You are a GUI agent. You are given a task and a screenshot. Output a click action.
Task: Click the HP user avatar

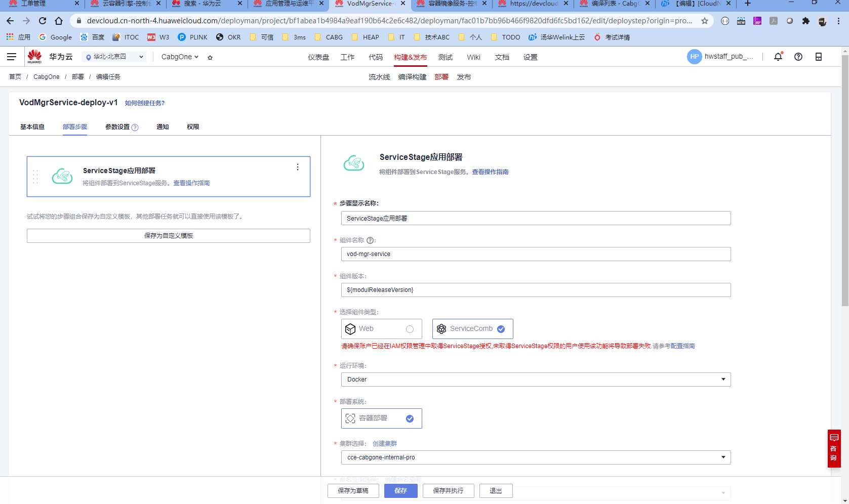[695, 57]
